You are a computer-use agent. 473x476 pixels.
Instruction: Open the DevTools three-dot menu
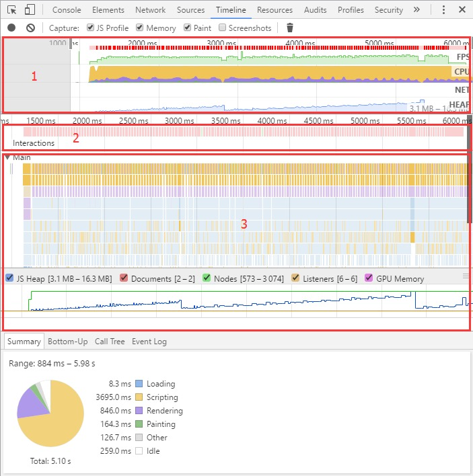443,9
